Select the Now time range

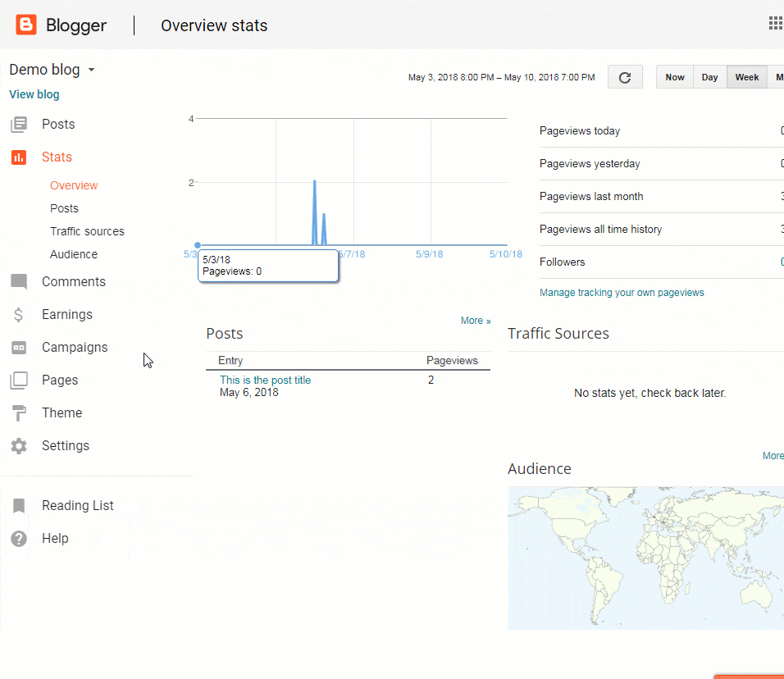[674, 76]
